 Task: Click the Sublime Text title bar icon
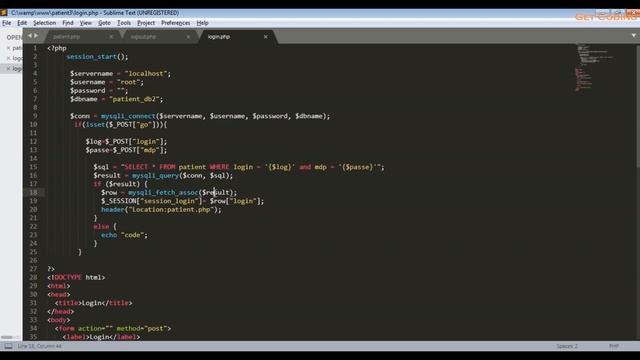point(4,13)
